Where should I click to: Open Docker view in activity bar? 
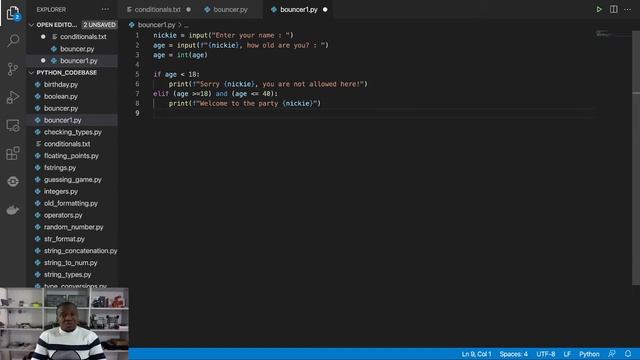coord(13,210)
